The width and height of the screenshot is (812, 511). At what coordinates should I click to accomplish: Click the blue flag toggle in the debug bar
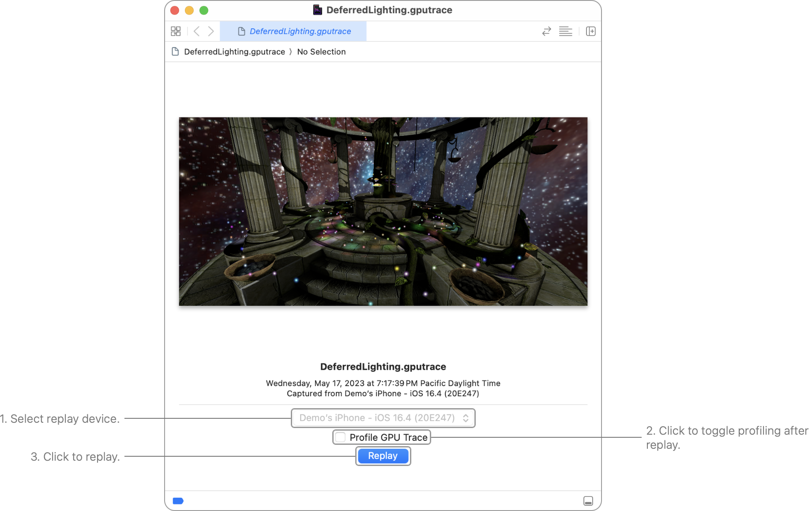point(178,501)
